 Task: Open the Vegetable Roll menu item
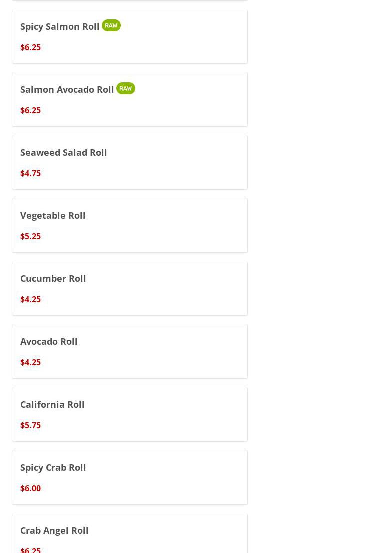pos(53,215)
